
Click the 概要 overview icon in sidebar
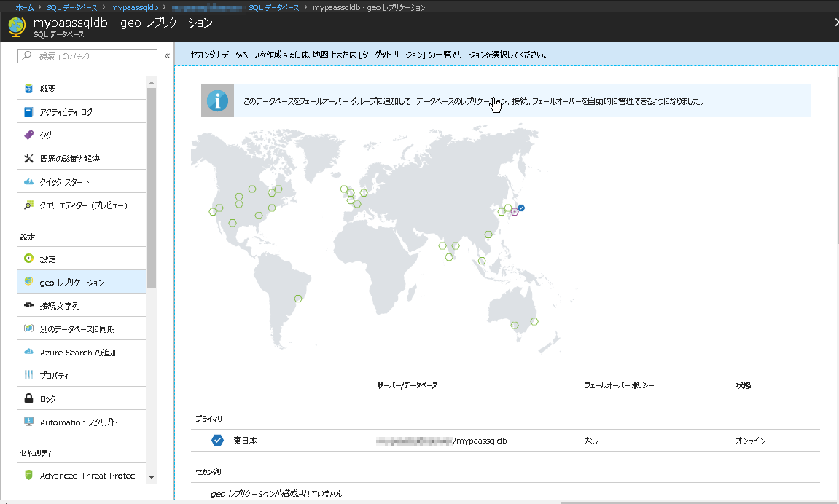[28, 89]
